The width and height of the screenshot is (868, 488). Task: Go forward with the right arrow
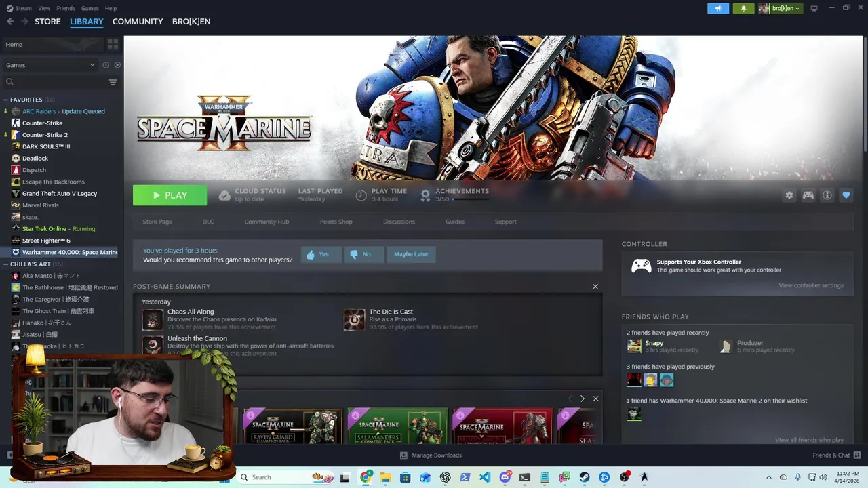coord(24,21)
